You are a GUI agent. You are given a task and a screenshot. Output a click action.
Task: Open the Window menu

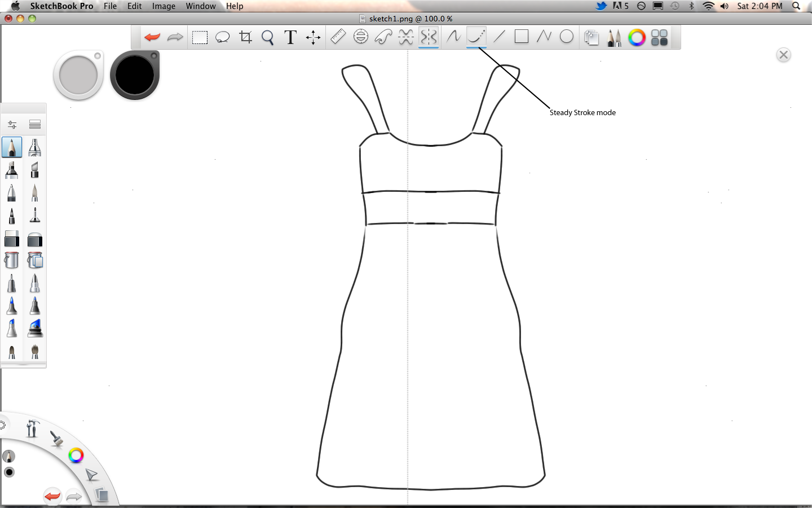(201, 6)
